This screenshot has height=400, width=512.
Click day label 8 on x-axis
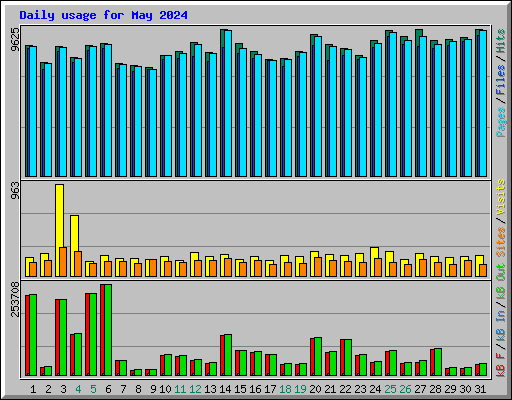click(138, 389)
